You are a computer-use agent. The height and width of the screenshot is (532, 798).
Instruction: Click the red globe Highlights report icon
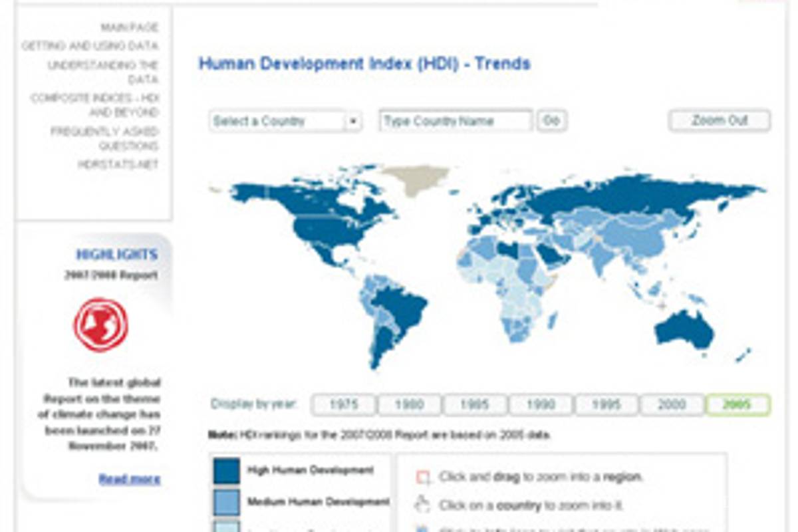coord(100,325)
